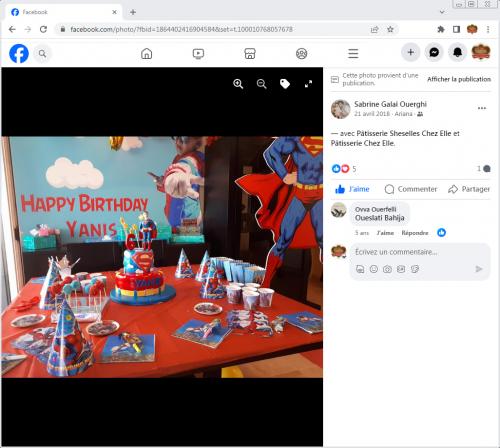This screenshot has height=448, width=500.
Task: Click Afficher la publication link
Action: point(459,79)
